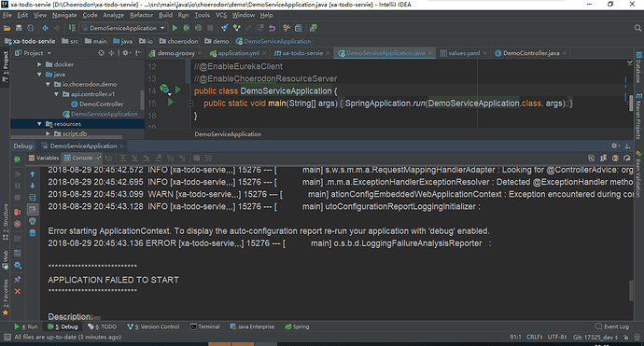This screenshot has width=644, height=346.
Task: Close the debug session with the red X
Action: coord(17,291)
